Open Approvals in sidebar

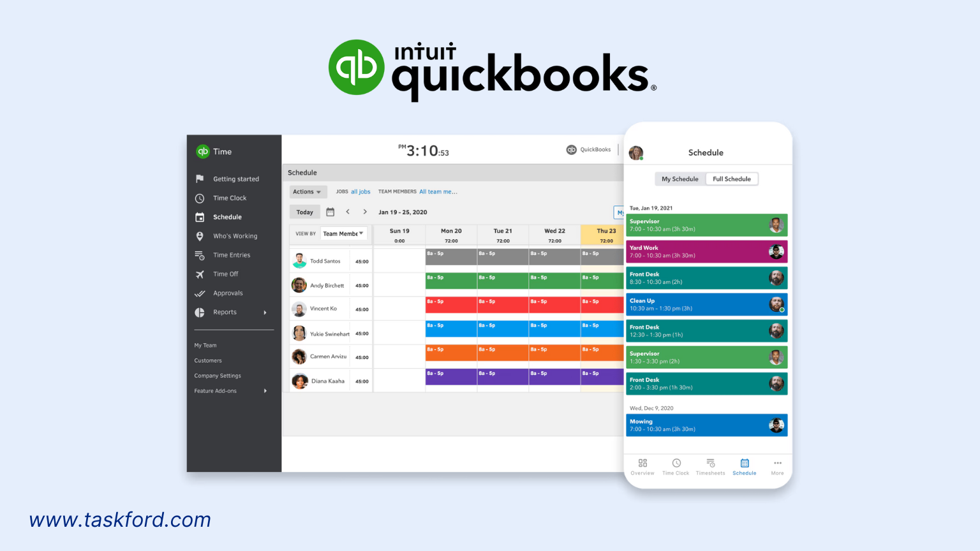[x=228, y=293]
